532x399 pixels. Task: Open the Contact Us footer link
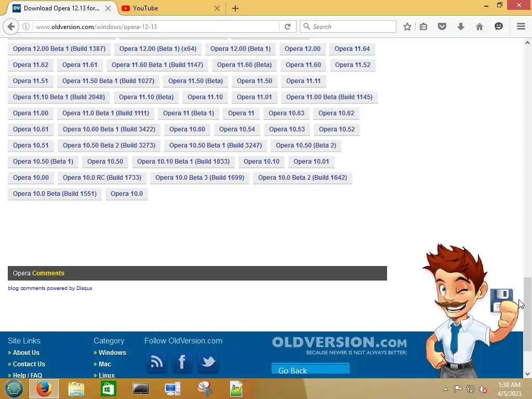pyautogui.click(x=29, y=364)
